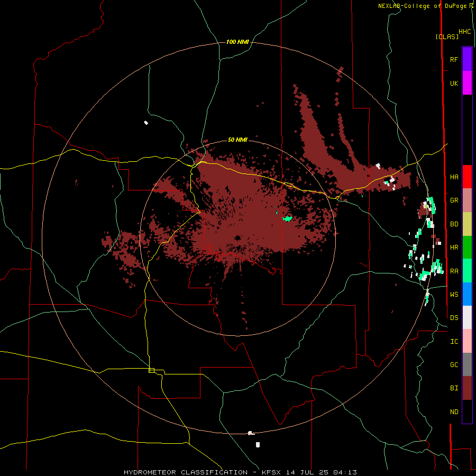Click the HA legend label
Viewport: 476px width, 476px height.
coord(454,177)
